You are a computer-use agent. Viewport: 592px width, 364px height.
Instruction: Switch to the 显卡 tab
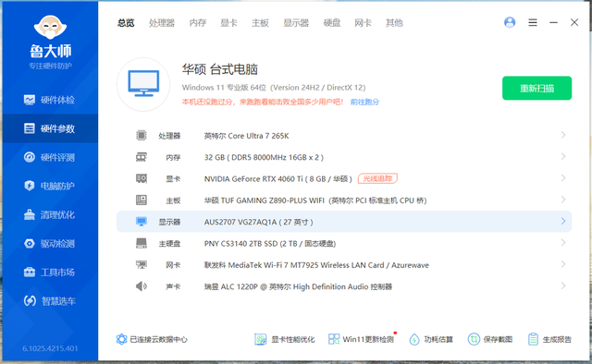[x=228, y=23]
